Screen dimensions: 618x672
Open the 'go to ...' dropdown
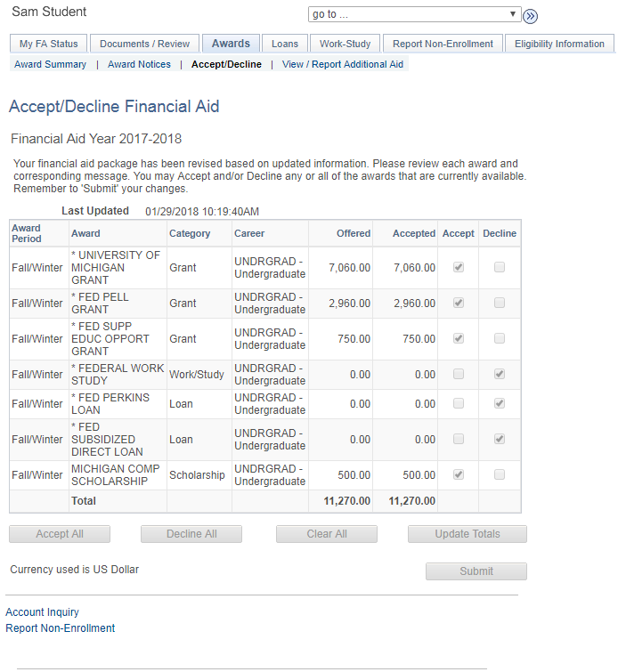point(414,14)
